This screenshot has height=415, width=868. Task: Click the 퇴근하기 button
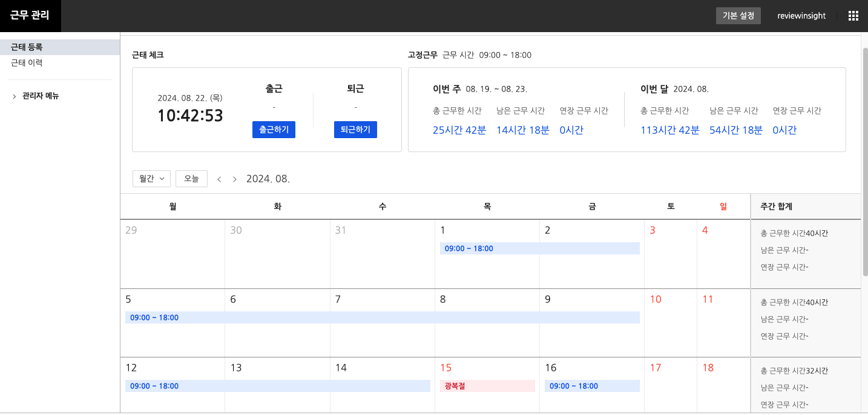(x=355, y=130)
